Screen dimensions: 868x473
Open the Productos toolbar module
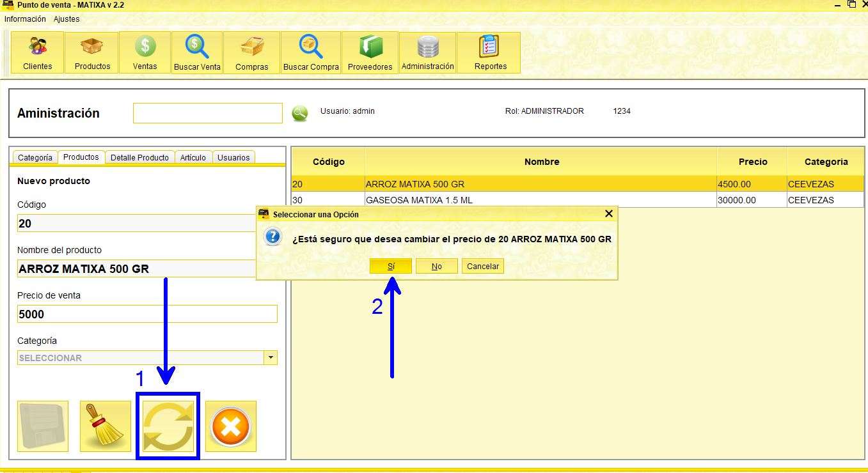click(x=92, y=52)
